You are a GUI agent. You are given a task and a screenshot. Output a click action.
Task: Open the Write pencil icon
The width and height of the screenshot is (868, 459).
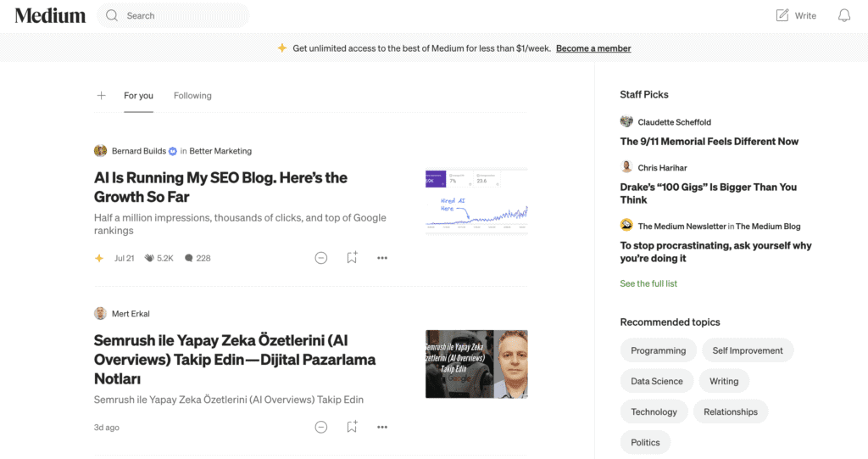point(782,15)
